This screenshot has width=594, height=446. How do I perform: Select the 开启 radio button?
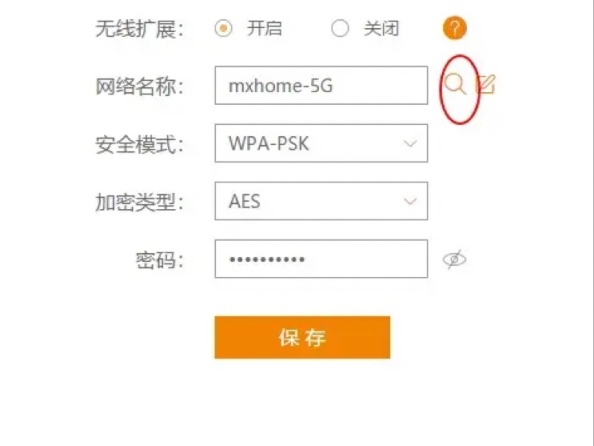pyautogui.click(x=223, y=28)
